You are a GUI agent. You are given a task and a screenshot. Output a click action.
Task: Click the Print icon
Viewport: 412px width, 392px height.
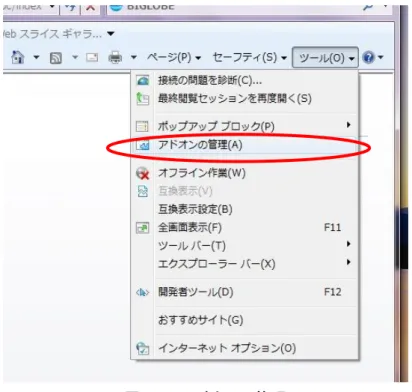[x=115, y=58]
